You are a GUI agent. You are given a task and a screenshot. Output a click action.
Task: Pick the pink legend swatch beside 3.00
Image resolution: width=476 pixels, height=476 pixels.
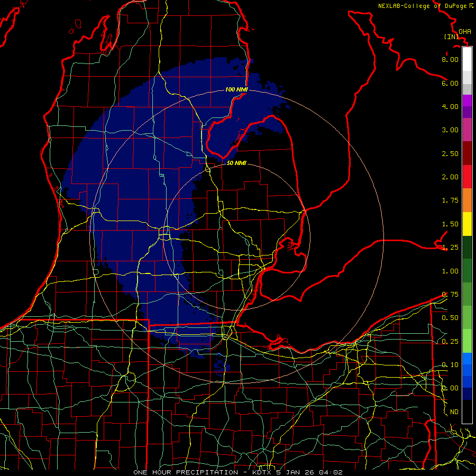(x=467, y=130)
